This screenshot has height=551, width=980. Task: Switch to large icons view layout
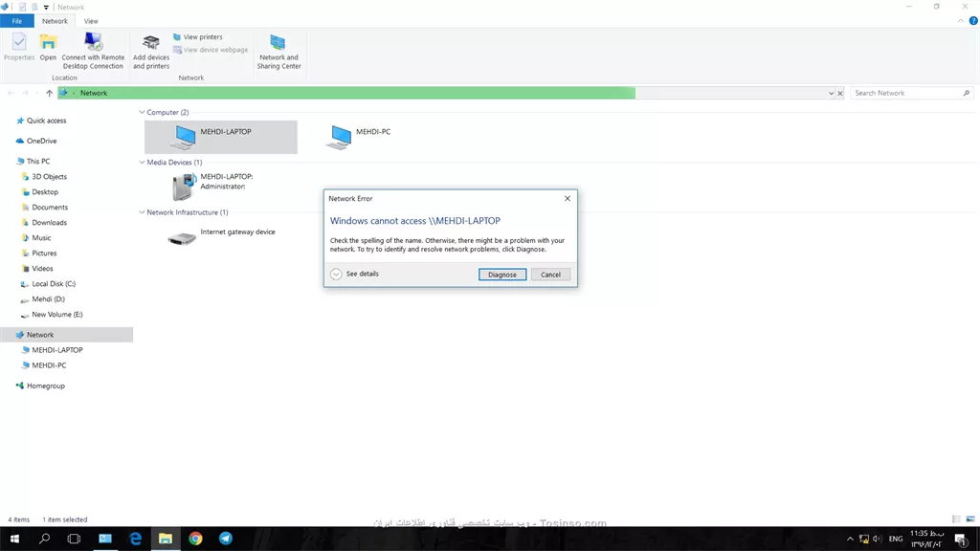(970, 519)
